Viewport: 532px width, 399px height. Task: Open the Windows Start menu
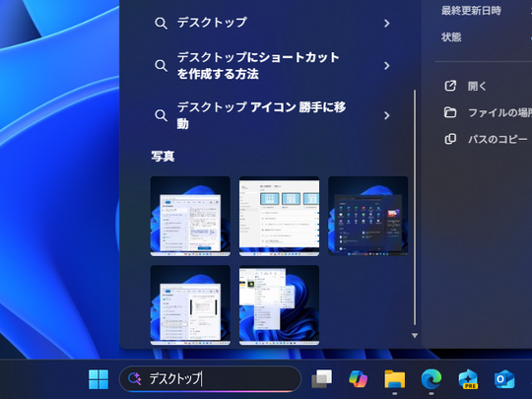(99, 379)
